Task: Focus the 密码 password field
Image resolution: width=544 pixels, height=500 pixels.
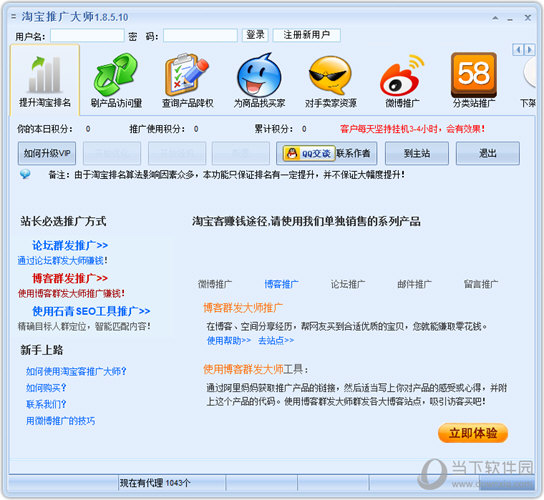Action: coord(200,35)
